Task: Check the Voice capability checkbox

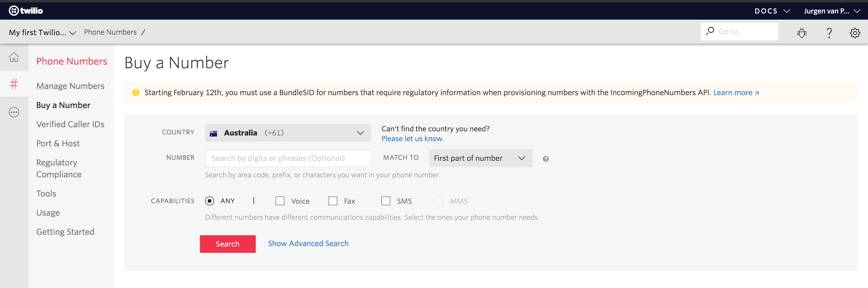Action: pyautogui.click(x=280, y=201)
